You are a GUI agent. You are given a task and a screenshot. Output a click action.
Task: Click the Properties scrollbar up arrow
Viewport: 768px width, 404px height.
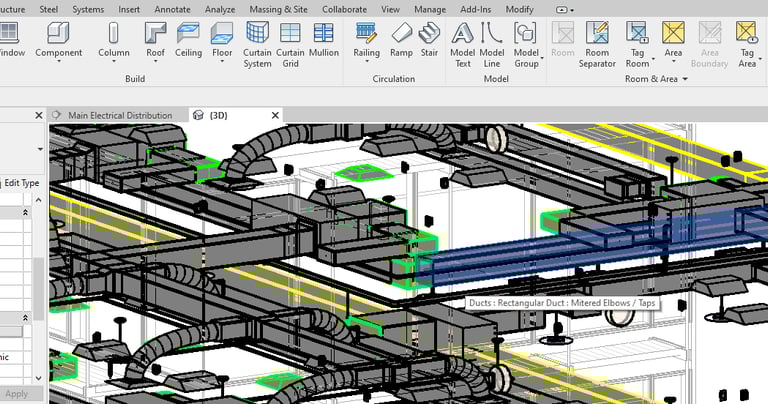point(39,200)
